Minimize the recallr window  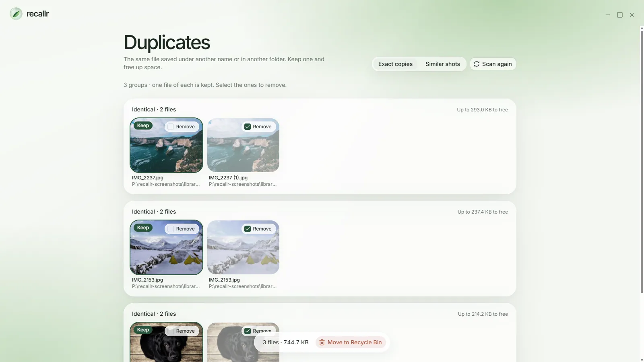pyautogui.click(x=608, y=15)
